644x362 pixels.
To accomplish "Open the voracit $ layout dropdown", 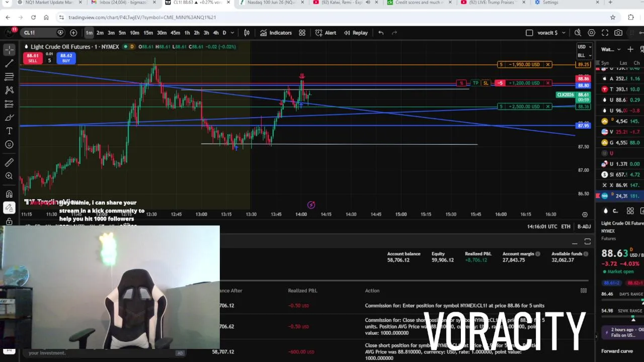I will (x=551, y=33).
